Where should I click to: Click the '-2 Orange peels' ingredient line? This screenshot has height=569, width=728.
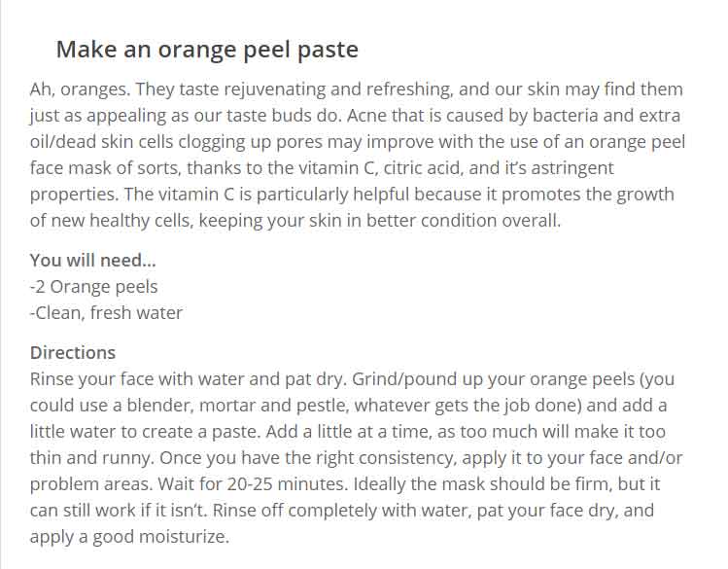(x=93, y=287)
